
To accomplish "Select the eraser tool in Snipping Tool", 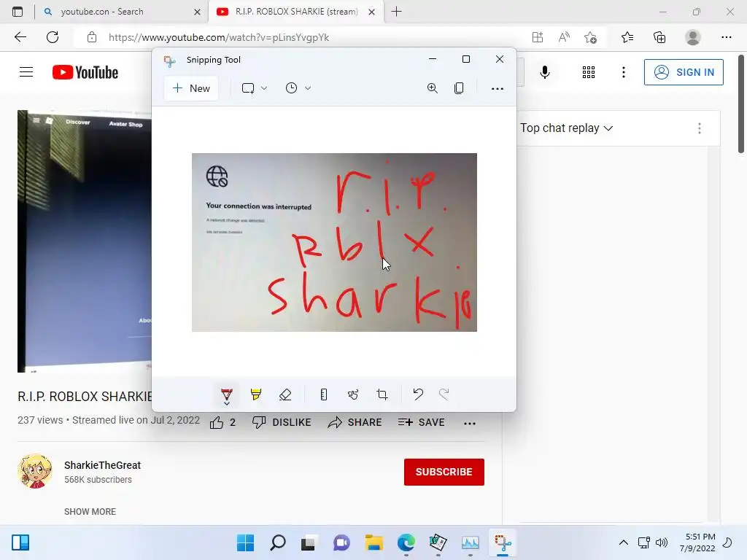I will click(285, 394).
